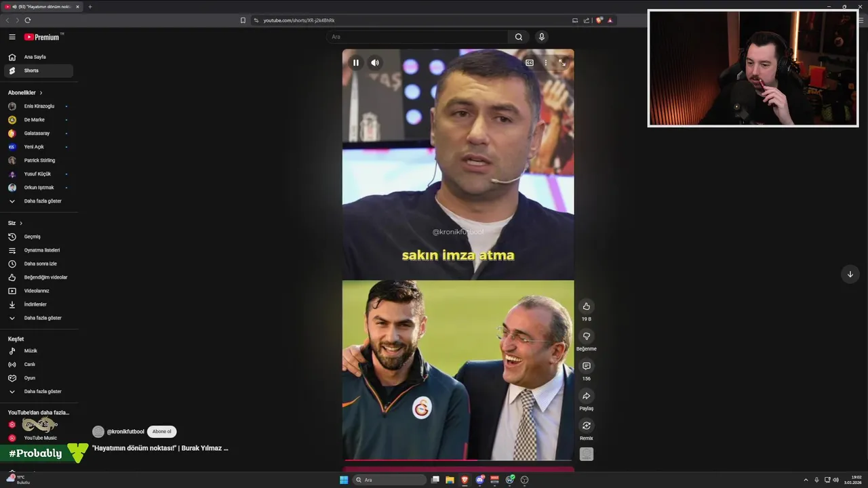Toggle captions on the Short
868x488 pixels.
(530, 63)
